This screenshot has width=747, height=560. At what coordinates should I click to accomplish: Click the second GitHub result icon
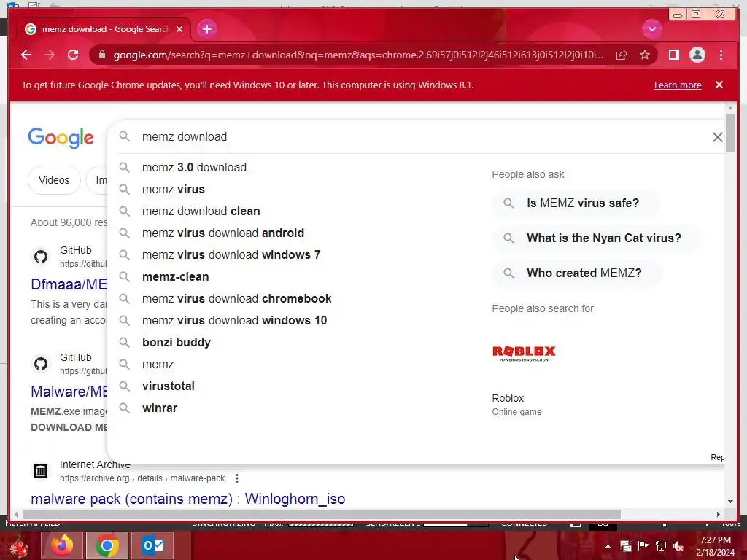click(41, 365)
